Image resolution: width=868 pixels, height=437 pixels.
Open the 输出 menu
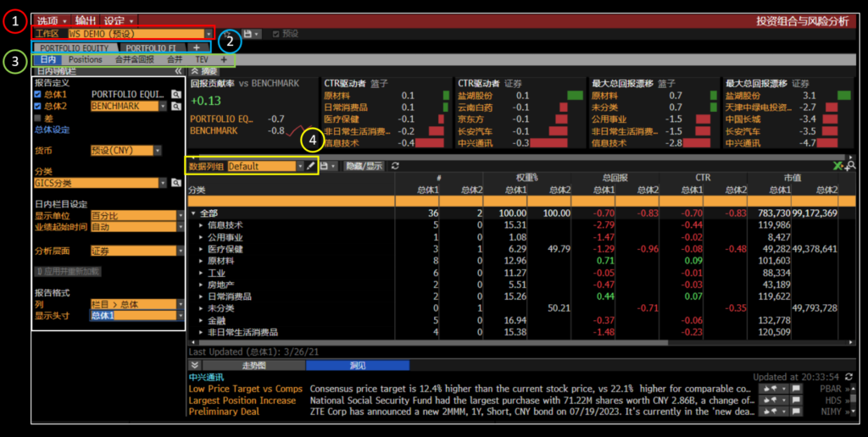86,21
